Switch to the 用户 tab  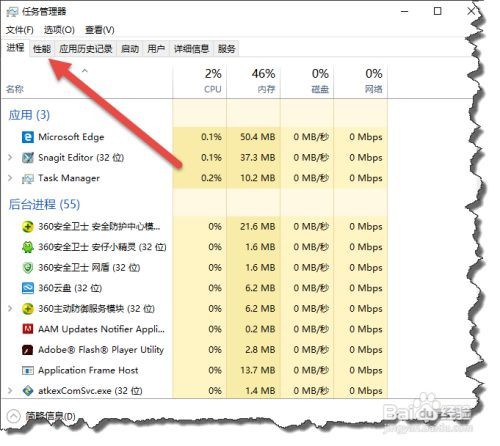coord(156,49)
